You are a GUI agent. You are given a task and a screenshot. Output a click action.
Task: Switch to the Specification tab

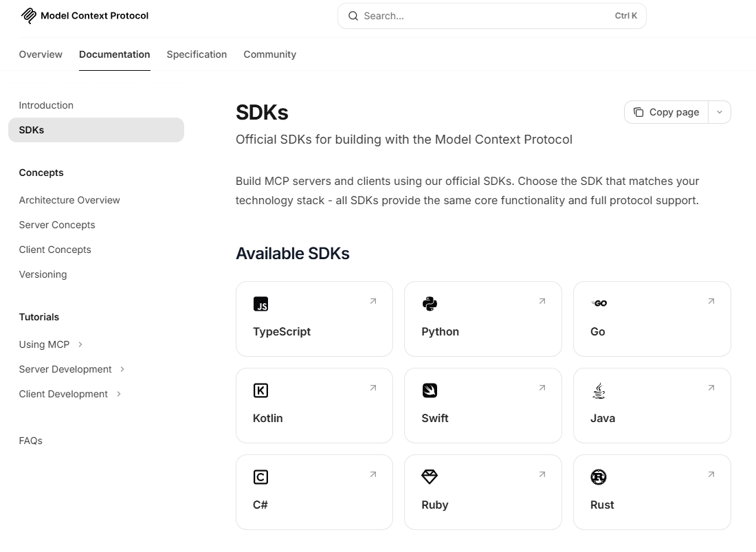coord(197,54)
